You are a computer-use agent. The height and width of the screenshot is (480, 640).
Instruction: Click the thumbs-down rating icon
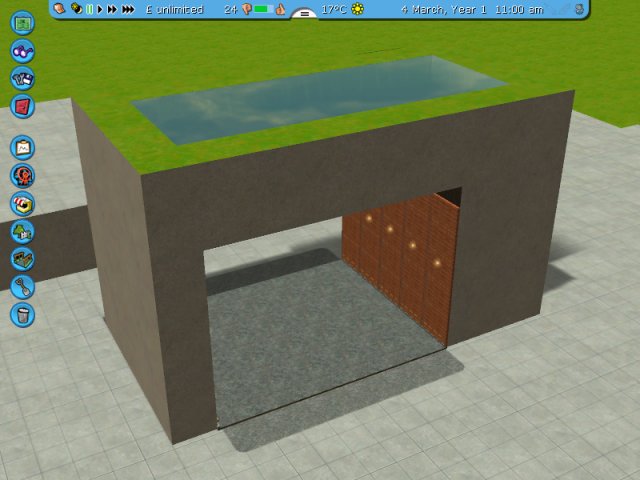pos(247,9)
